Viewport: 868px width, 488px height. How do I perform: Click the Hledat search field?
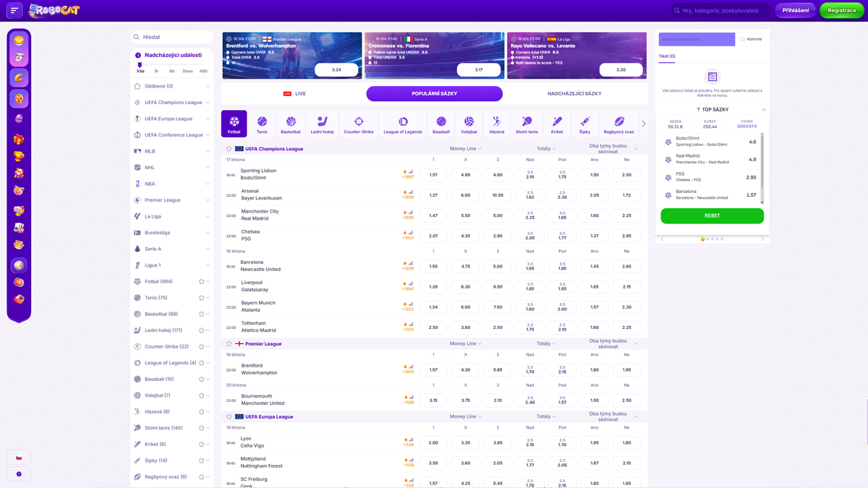click(174, 37)
